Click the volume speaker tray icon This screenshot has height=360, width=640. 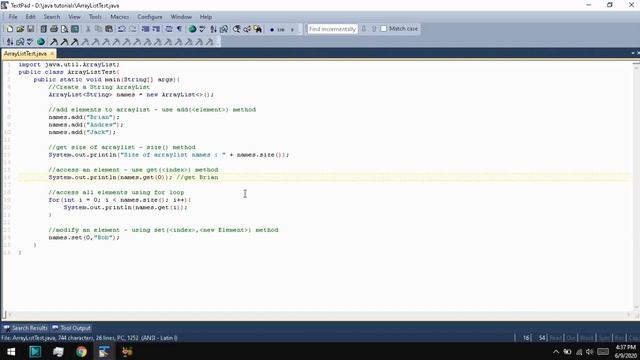[589, 352]
